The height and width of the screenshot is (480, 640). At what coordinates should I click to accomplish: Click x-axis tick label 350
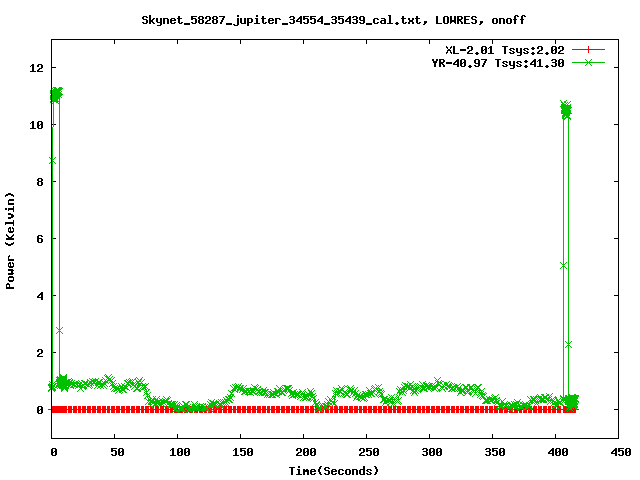[x=495, y=452]
